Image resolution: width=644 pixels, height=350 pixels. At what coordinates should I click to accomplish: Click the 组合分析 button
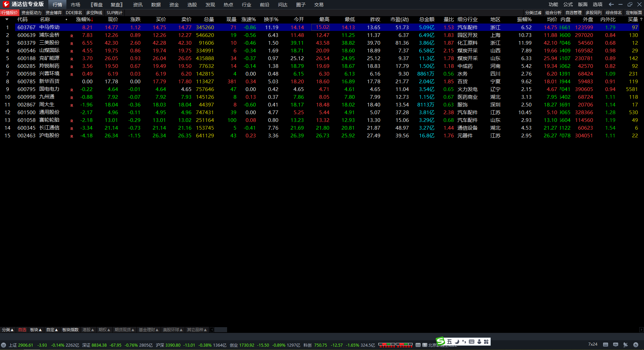pyautogui.click(x=553, y=12)
